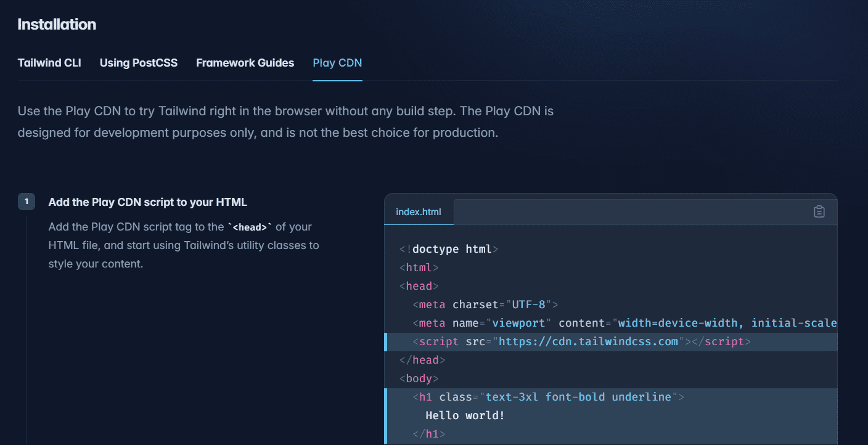Click the meta name="viewport" code line

[x=624, y=323]
